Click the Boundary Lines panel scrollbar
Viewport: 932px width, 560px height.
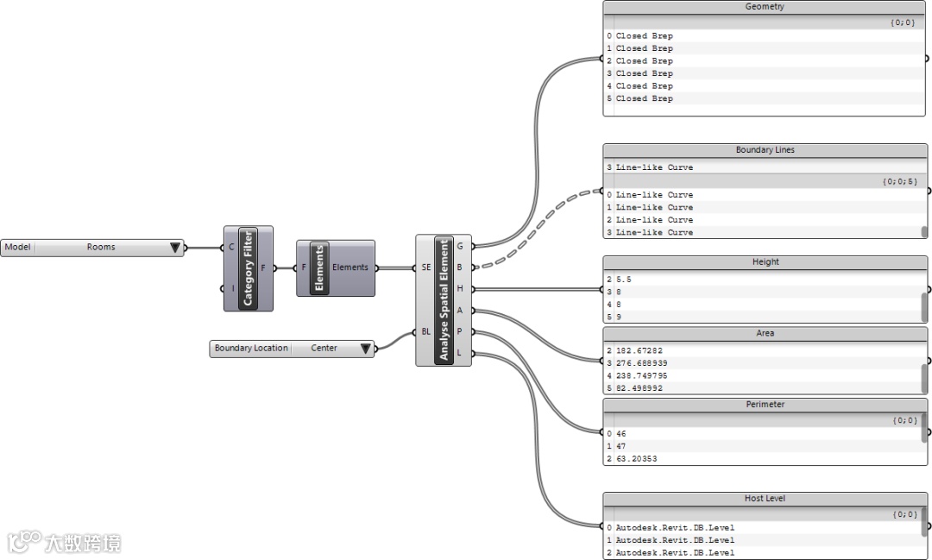click(924, 232)
